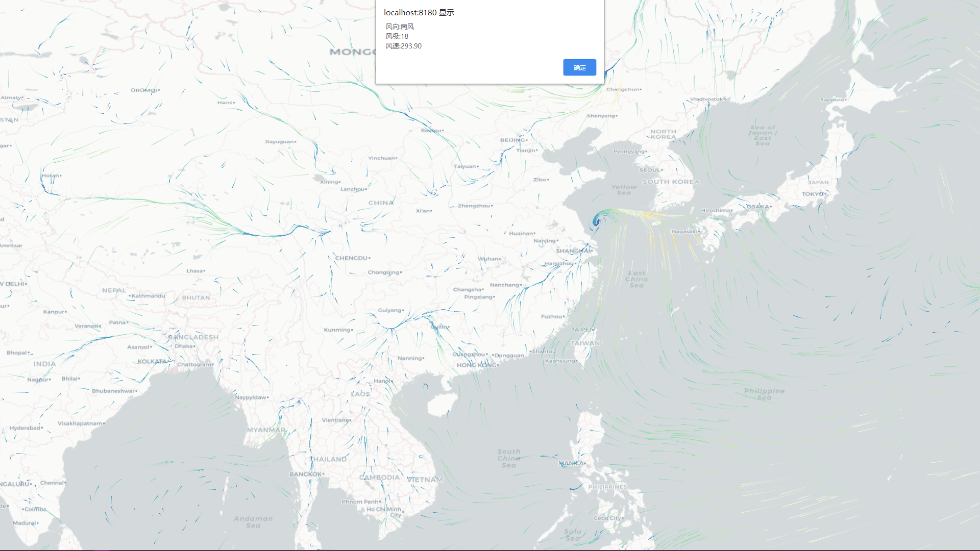Click the Xi'an city label
The width and height of the screenshot is (980, 551).
tap(424, 211)
